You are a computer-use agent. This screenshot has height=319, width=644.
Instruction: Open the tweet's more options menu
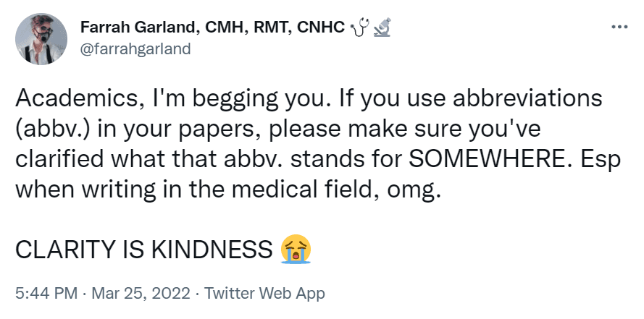(619, 28)
